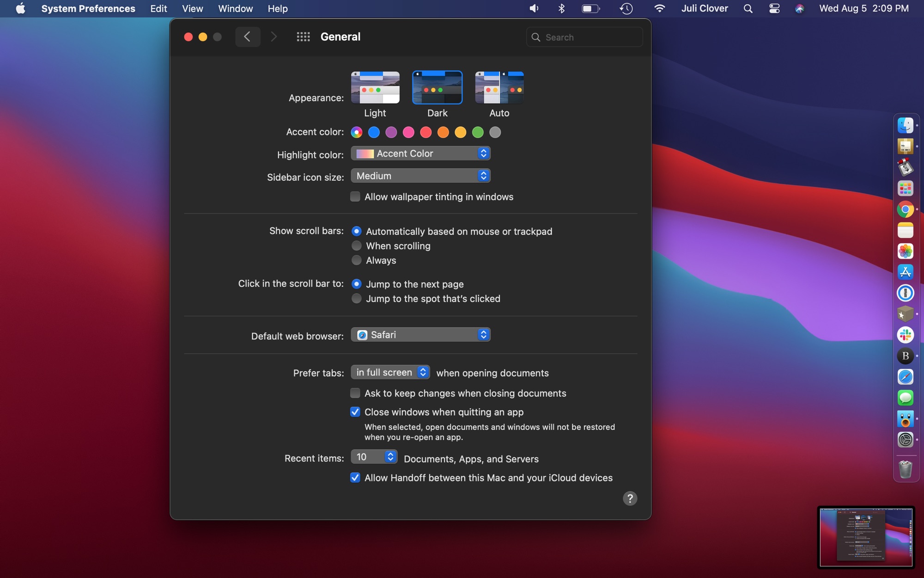The image size is (924, 578).
Task: Click the back navigation arrow button
Action: (248, 37)
